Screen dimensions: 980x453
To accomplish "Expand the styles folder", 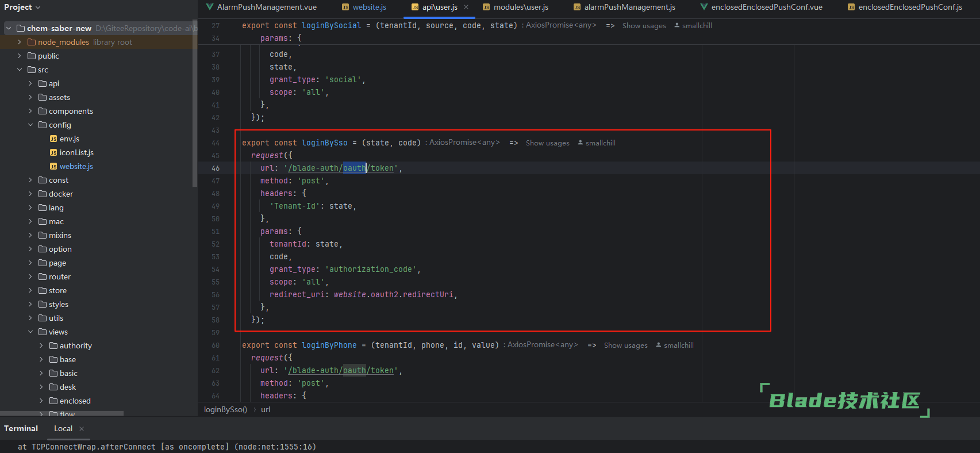I will [x=30, y=304].
